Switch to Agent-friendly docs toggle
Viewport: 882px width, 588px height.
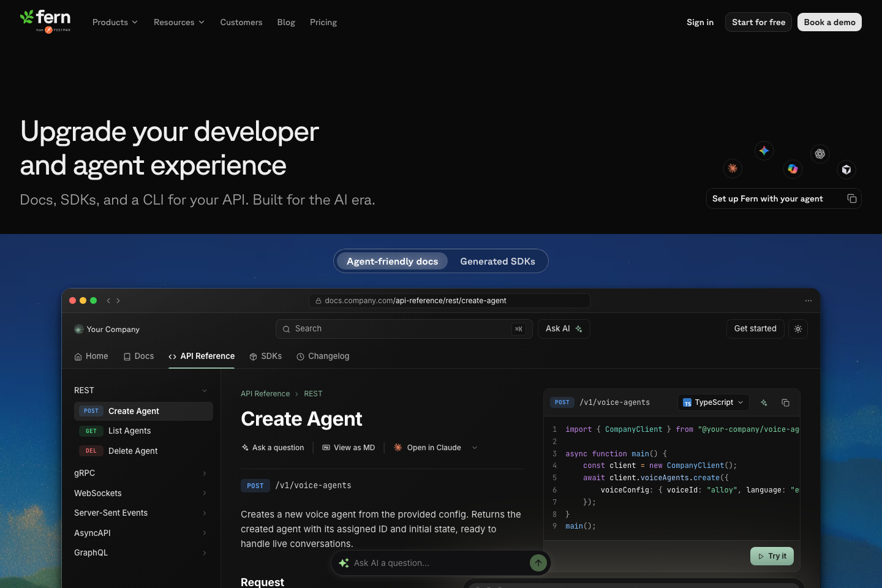coord(393,261)
